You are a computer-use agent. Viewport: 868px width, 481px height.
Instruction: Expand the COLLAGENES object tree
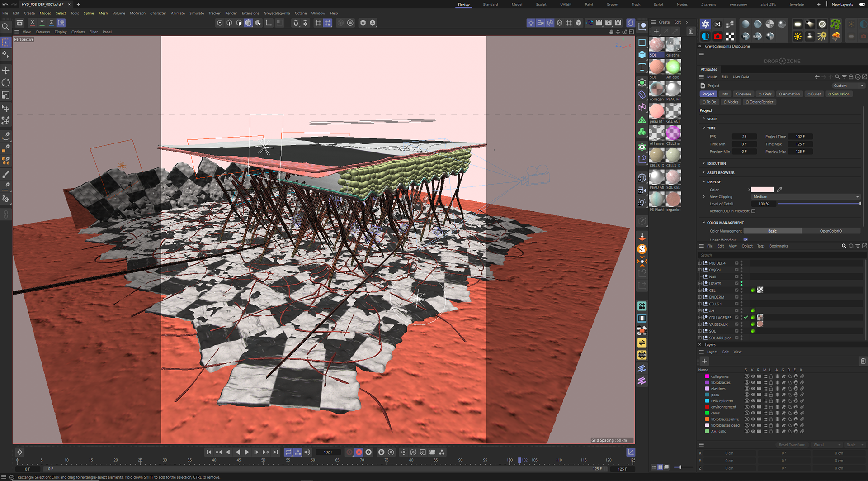tap(700, 317)
